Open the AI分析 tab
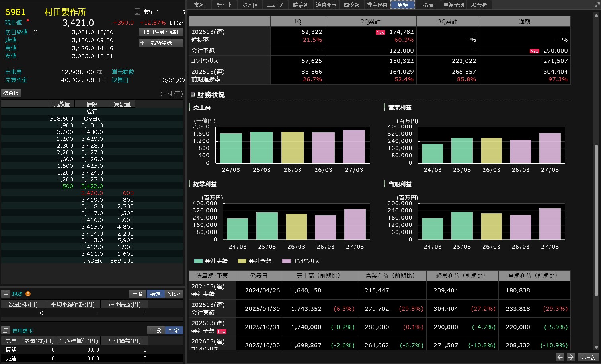The width and height of the screenshot is (601, 364). [x=479, y=5]
